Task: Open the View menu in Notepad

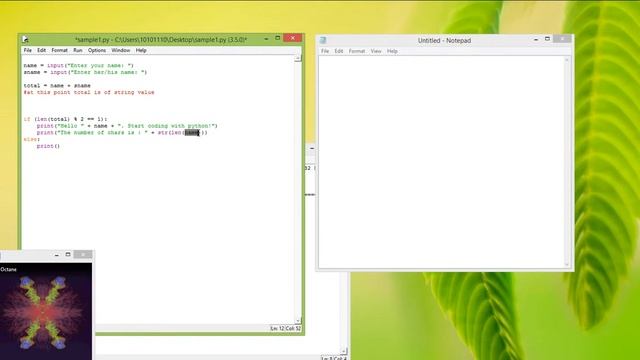Action: pos(376,51)
